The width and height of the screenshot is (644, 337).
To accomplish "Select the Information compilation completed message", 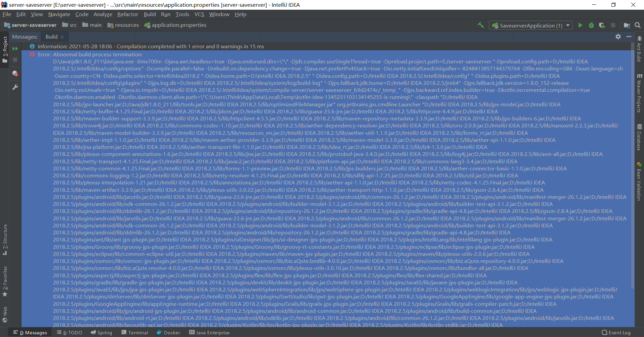I will pyautogui.click(x=325, y=46).
